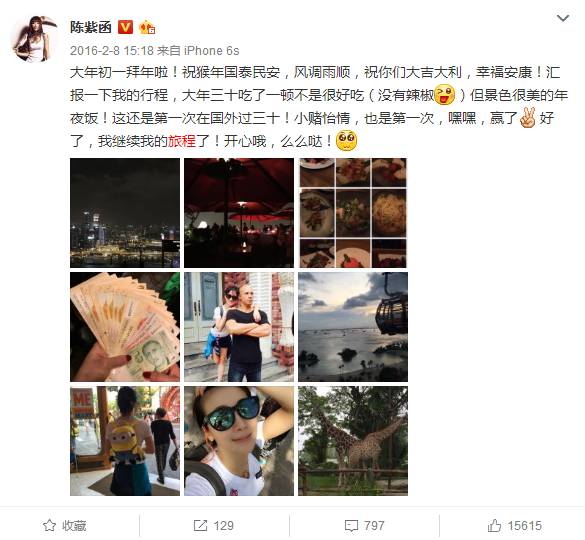Open the fanned banknotes photo

coord(125,327)
